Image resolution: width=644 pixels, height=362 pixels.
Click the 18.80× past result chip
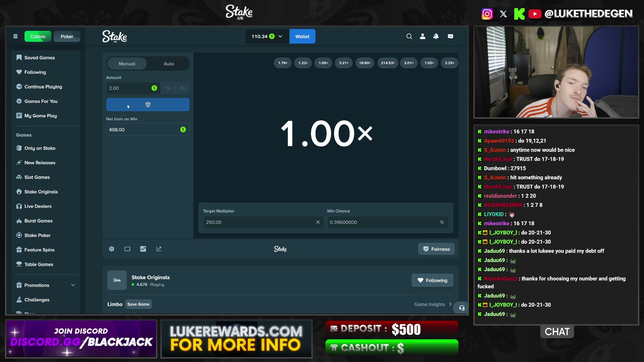point(365,63)
